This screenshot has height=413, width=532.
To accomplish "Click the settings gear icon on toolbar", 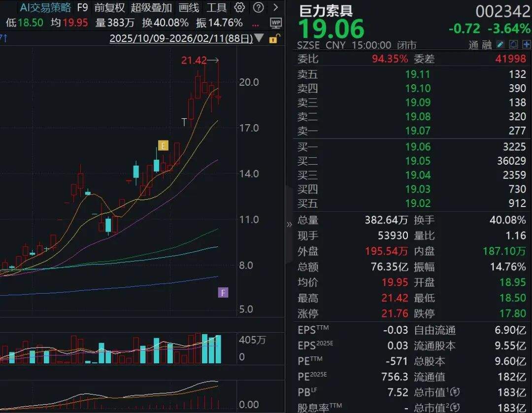I will point(239,7).
